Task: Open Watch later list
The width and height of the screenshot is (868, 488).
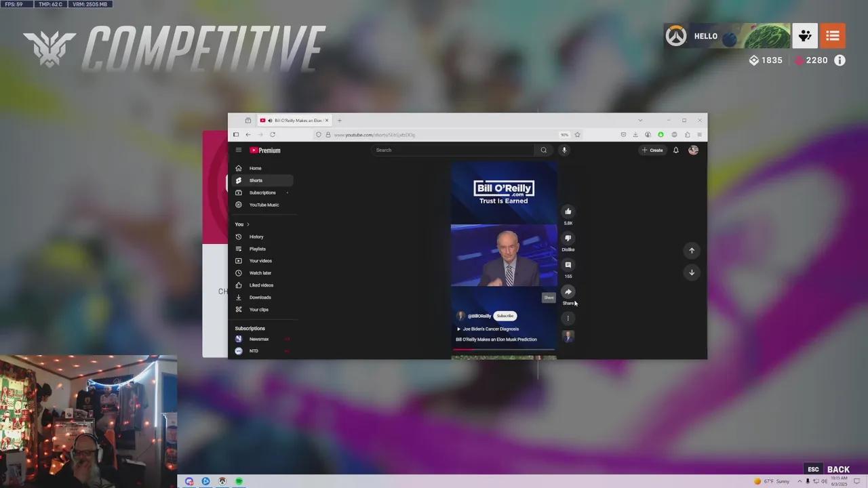Action: (x=262, y=273)
